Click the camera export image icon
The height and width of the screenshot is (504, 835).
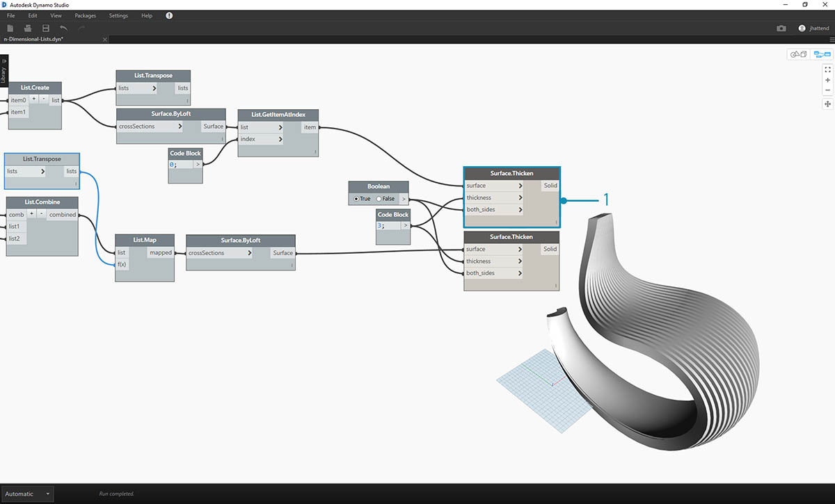tap(781, 29)
